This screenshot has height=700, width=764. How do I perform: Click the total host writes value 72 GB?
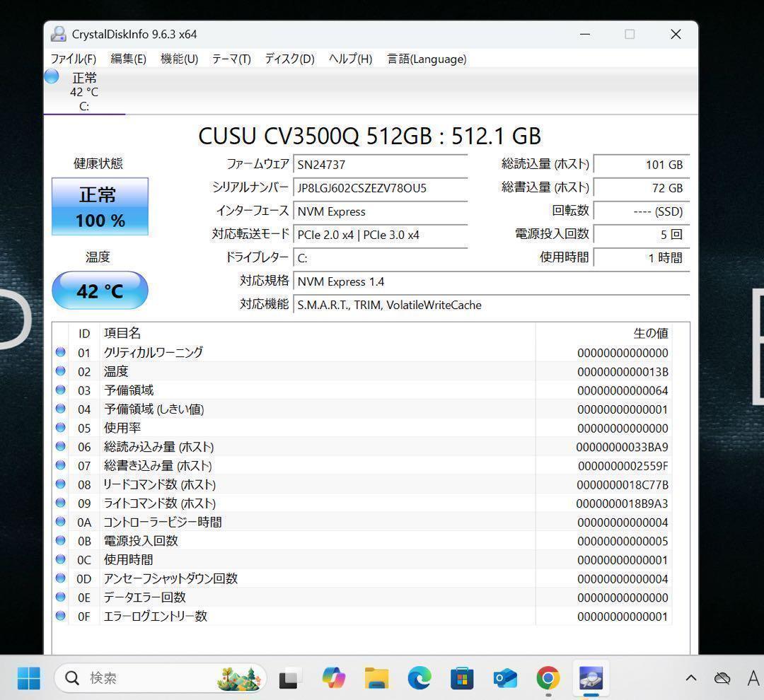pos(641,187)
